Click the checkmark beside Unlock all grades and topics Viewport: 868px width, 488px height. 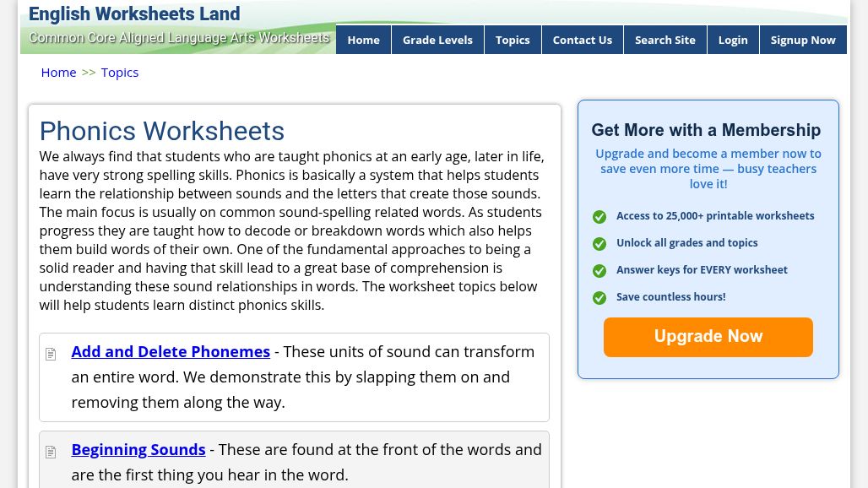(599, 244)
